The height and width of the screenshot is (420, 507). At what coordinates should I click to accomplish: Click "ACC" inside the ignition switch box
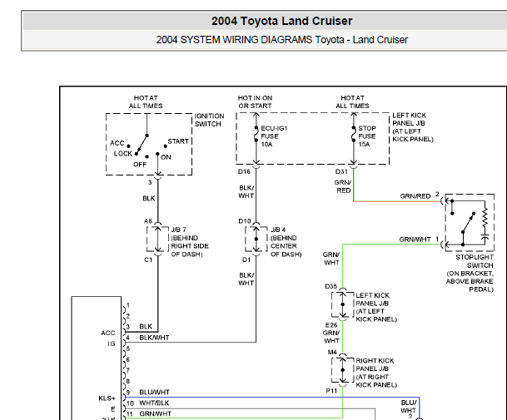click(x=117, y=143)
